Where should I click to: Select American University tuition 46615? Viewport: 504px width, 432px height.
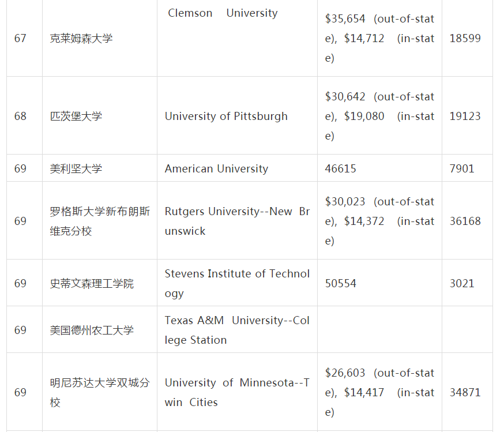coord(341,168)
